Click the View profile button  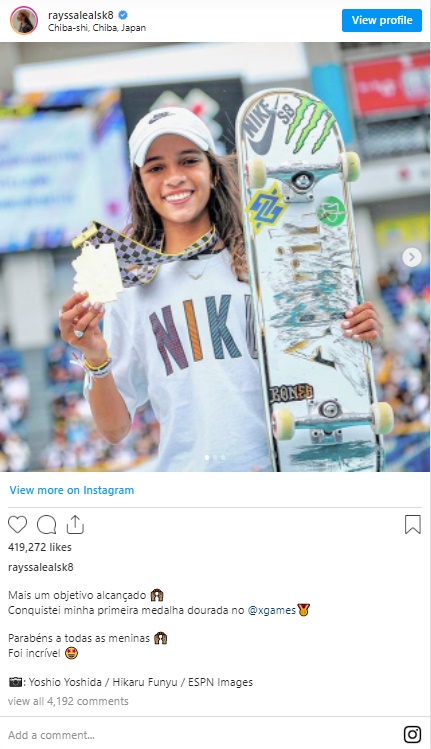pyautogui.click(x=382, y=20)
